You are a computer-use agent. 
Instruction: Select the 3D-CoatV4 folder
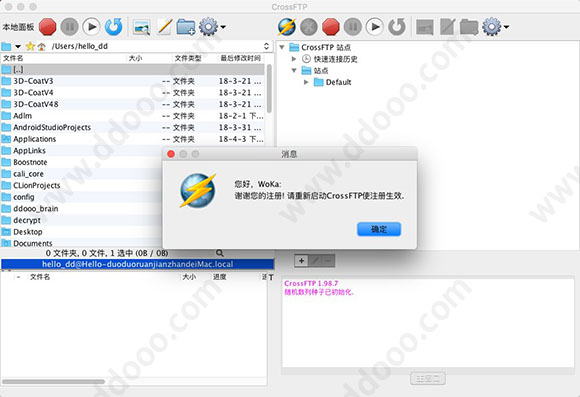point(132,92)
